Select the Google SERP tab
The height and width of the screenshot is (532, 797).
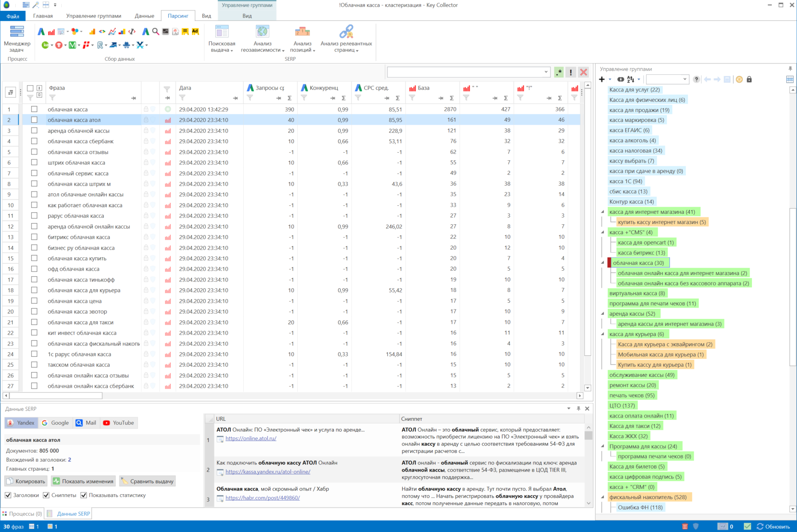click(x=55, y=423)
